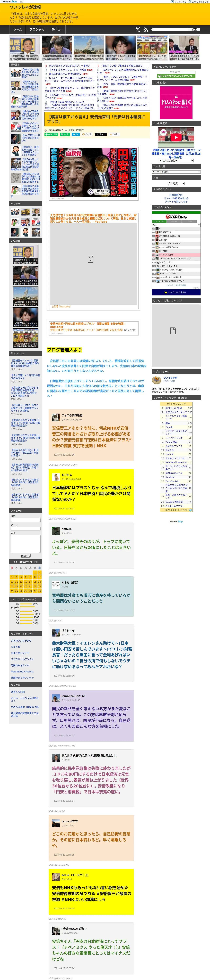Click the blog title ついっちゃが速報 in header
This screenshot has width=210, height=980.
coord(25,7)
